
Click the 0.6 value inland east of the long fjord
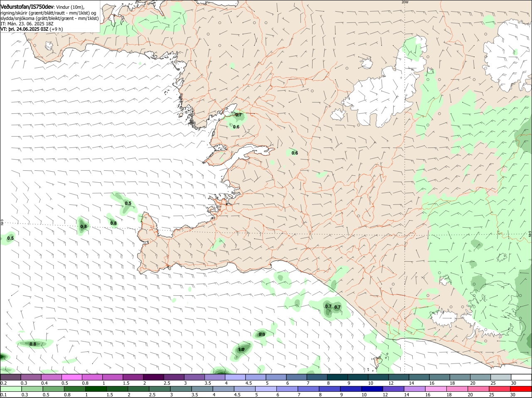295,153
